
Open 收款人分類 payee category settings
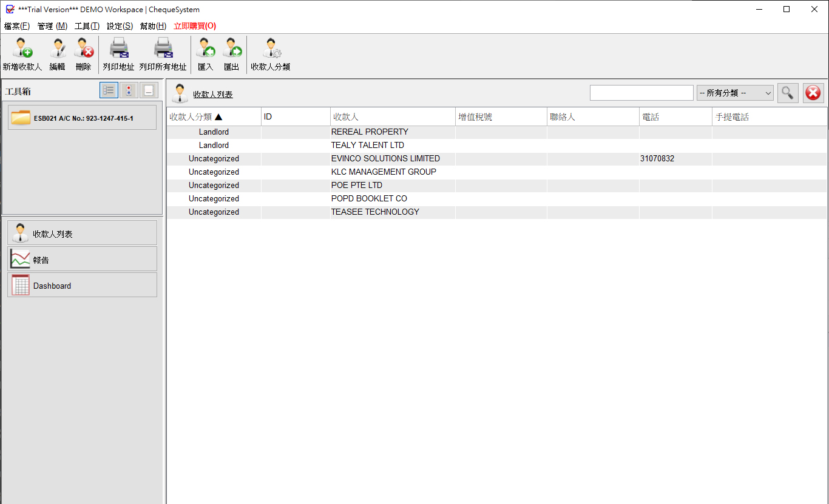271,54
